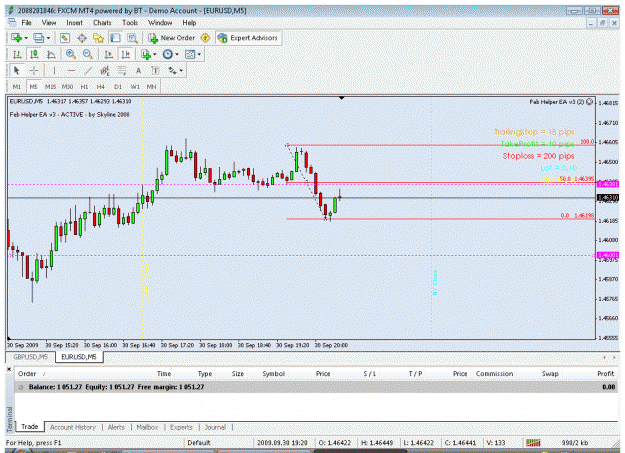Open the Strategy Tester magnifier icon

tap(132, 38)
